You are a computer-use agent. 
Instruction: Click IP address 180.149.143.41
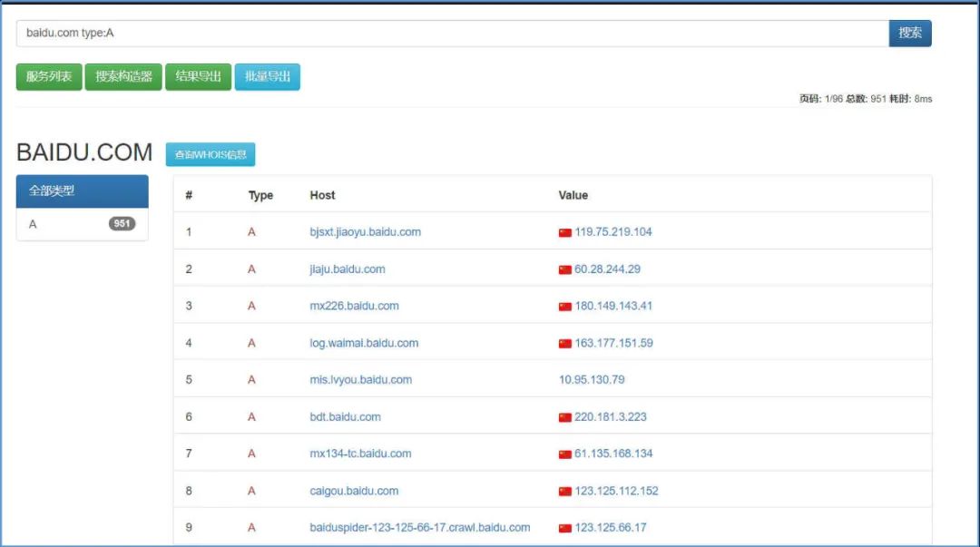point(613,306)
